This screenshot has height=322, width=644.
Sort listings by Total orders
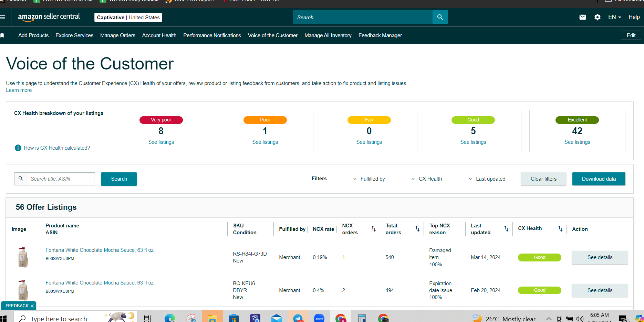(417, 229)
